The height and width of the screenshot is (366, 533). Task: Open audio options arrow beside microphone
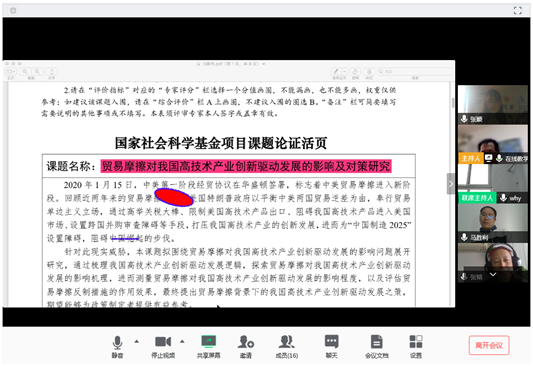point(137,341)
